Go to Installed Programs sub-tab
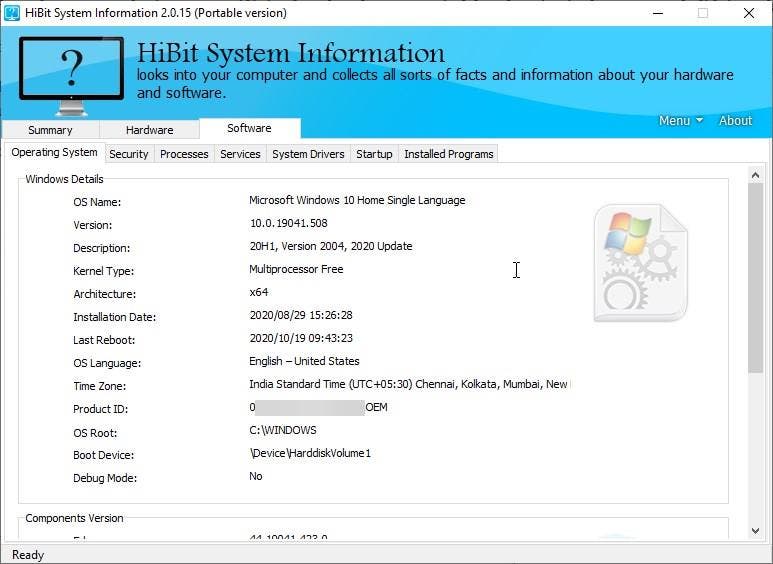The height and width of the screenshot is (564, 773). coord(448,154)
